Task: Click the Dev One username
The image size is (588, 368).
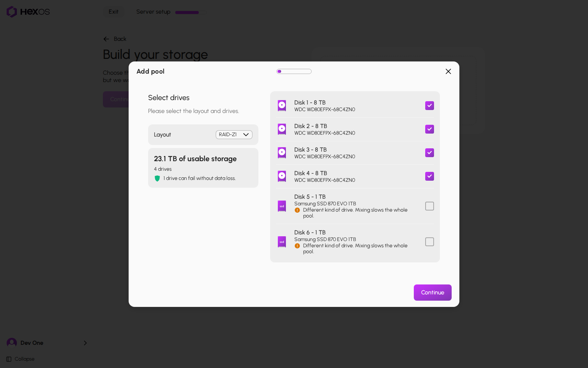Action: click(x=32, y=343)
